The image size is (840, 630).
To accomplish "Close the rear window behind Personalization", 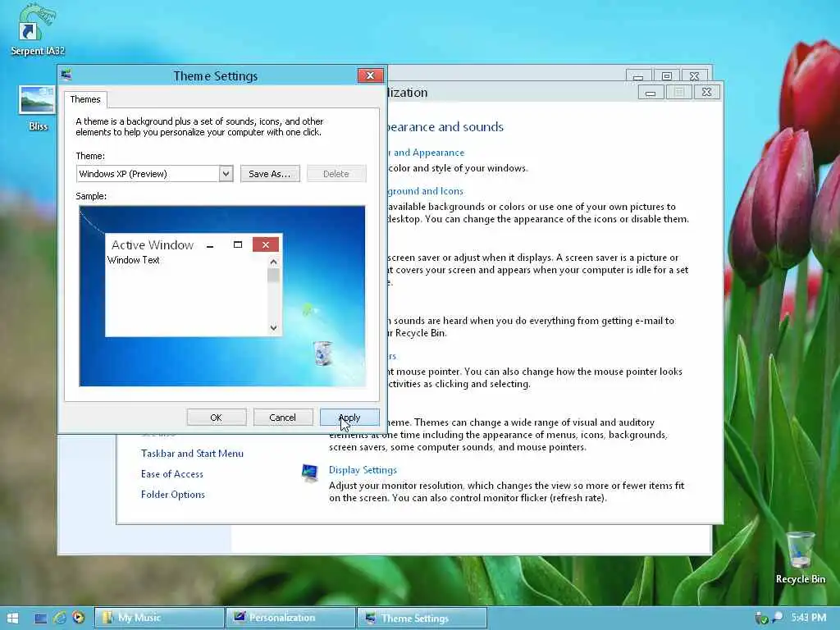I will tap(694, 75).
